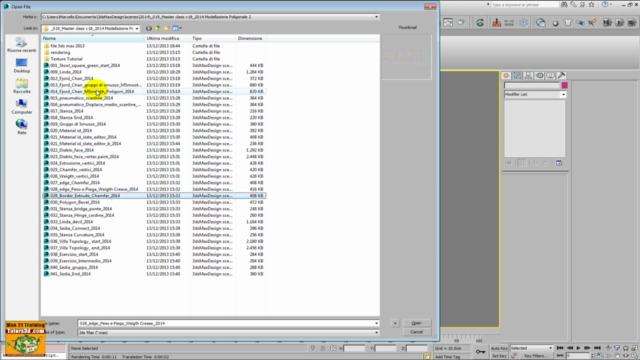Create new folder icon in dialog
This screenshot has width=640, height=360.
click(x=167, y=28)
